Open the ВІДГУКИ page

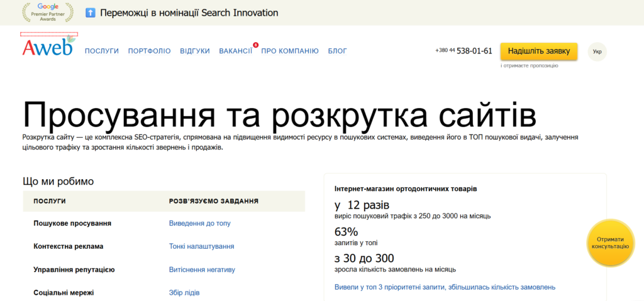[x=195, y=51]
